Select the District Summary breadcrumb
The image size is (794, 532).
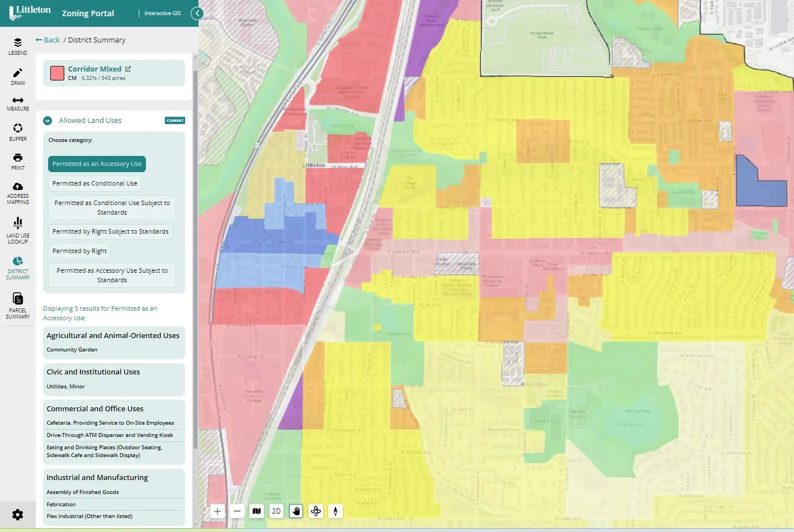point(96,40)
